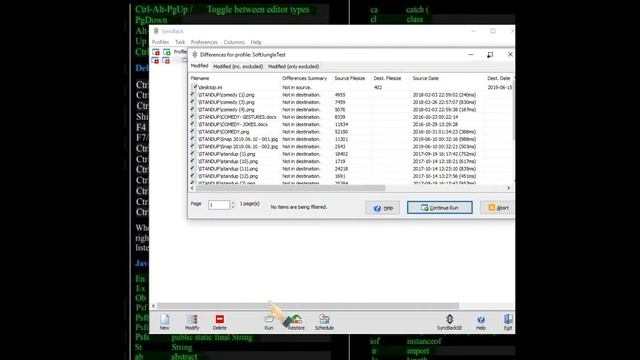Increase the page number with stepper arrows
Screen dimensions: 640x360
click(233, 202)
